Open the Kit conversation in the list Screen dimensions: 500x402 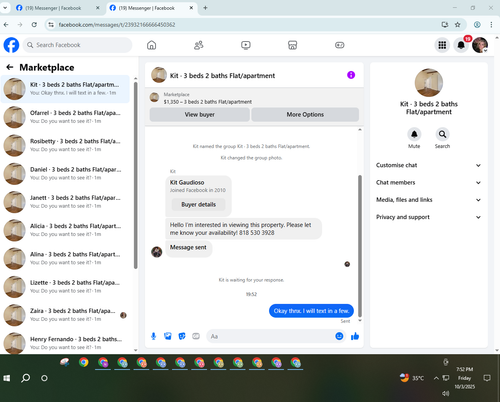coord(65,89)
